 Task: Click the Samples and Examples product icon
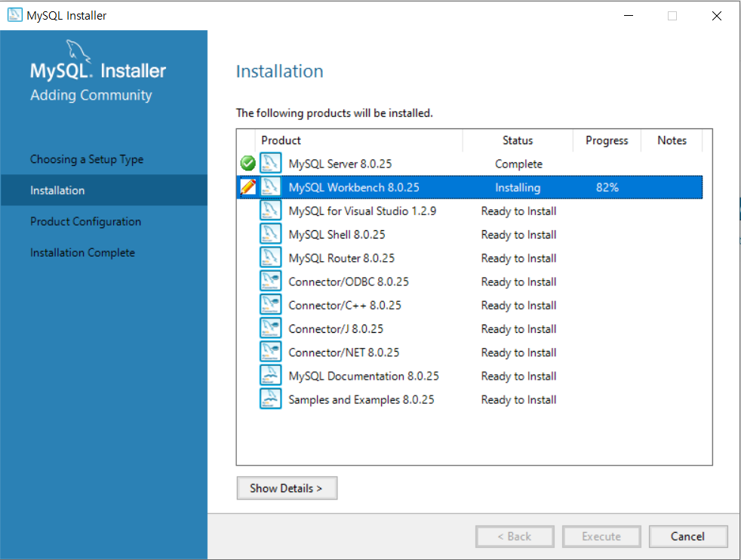270,399
